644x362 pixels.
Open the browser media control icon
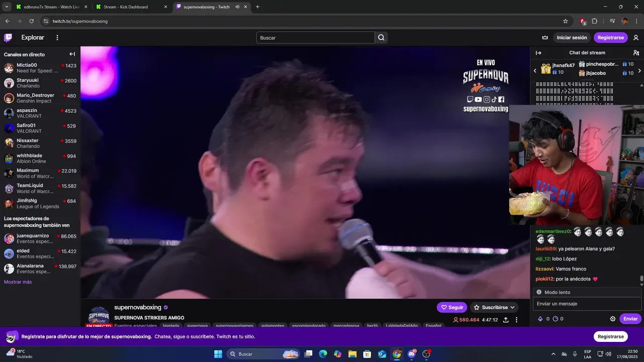pyautogui.click(x=612, y=21)
